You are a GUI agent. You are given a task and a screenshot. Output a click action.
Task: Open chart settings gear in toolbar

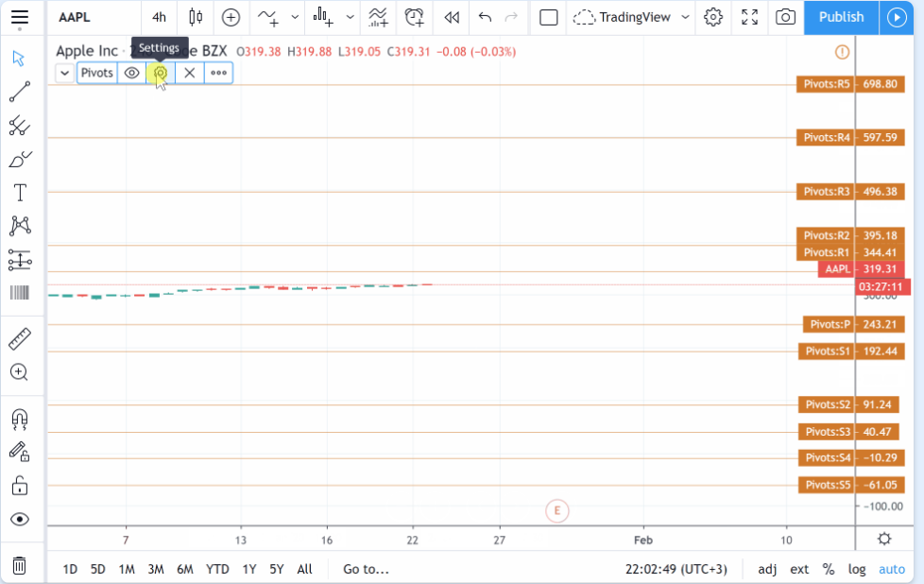(713, 17)
